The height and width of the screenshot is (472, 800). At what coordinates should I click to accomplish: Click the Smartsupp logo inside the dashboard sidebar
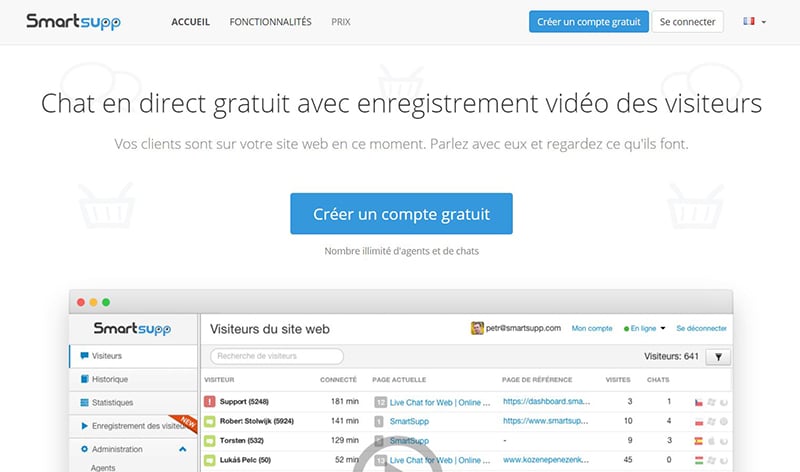tap(132, 329)
